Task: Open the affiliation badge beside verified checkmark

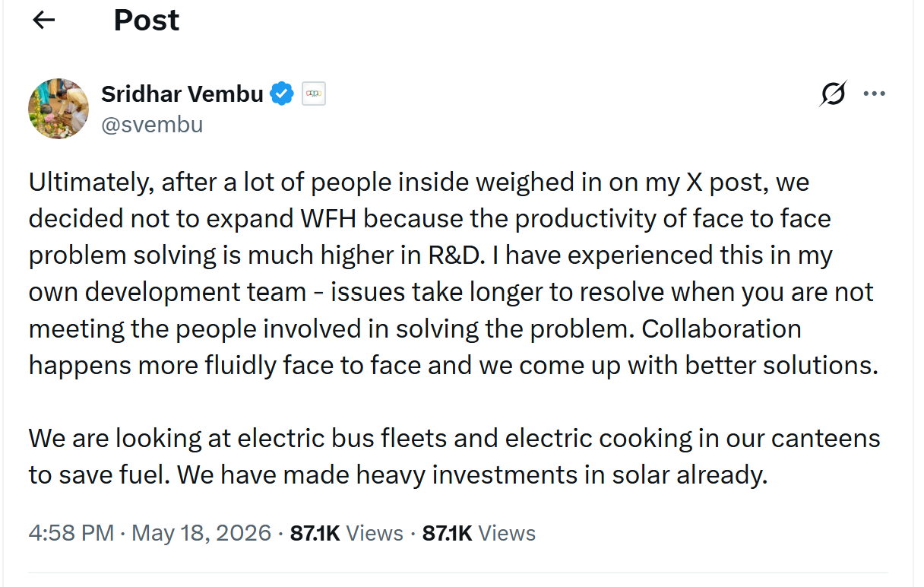Action: tap(314, 94)
